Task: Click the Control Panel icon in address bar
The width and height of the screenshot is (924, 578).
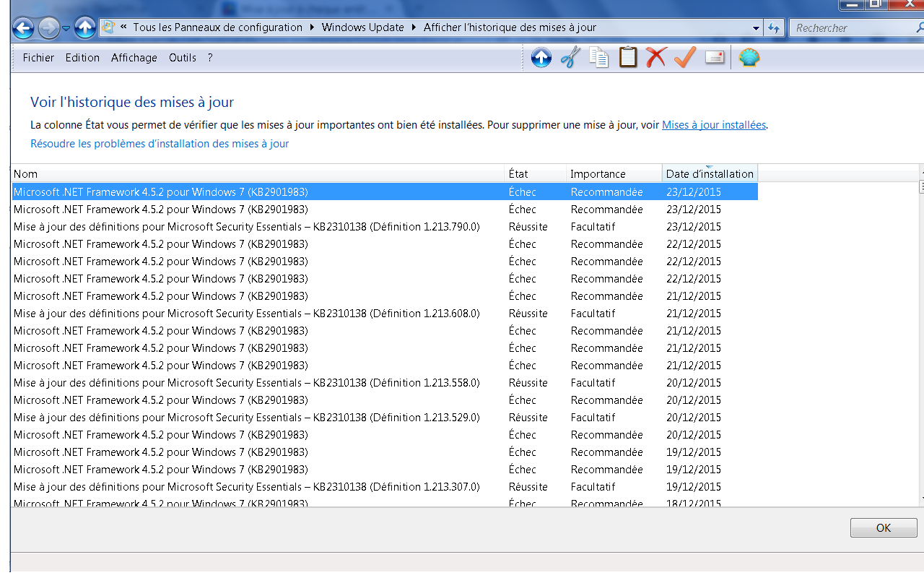Action: click(x=108, y=27)
